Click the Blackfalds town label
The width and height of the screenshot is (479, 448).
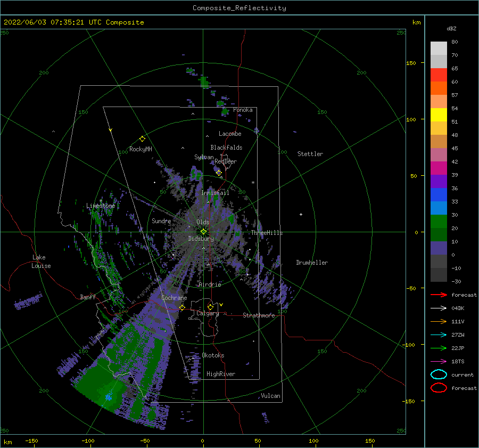click(x=226, y=148)
